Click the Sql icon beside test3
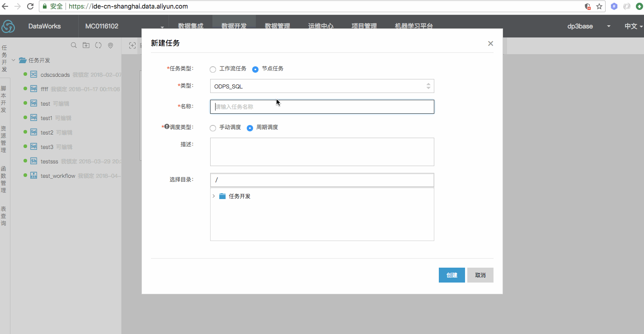The width and height of the screenshot is (644, 334). click(x=33, y=147)
